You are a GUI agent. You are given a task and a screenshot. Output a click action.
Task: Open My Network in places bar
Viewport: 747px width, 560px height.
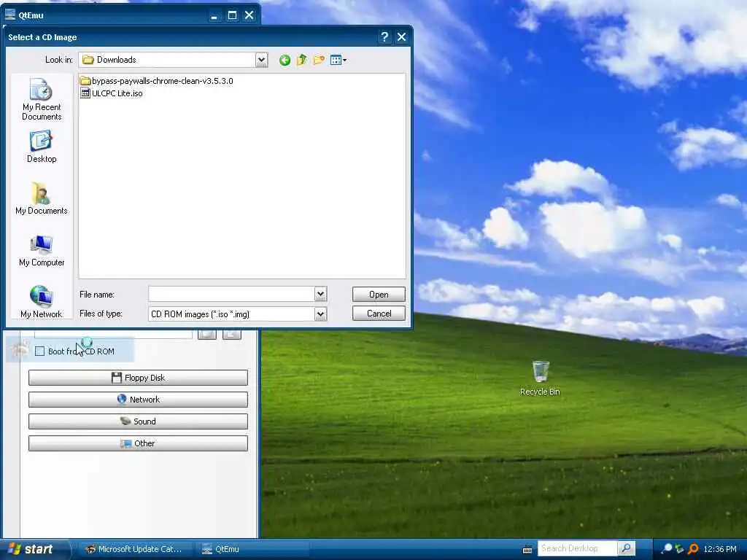click(x=42, y=302)
